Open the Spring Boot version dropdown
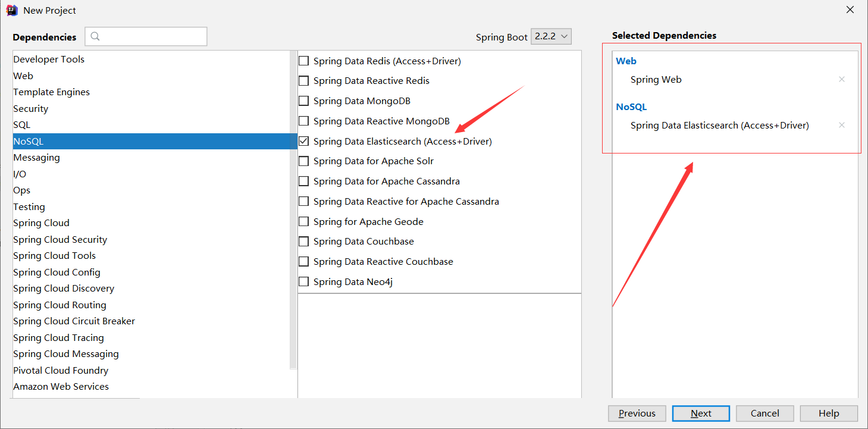The image size is (868, 429). click(551, 36)
